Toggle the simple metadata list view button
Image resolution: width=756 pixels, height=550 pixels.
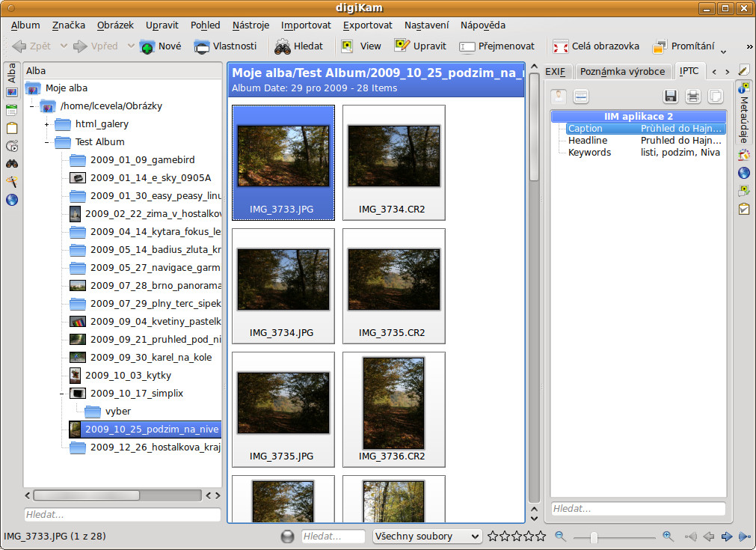click(581, 96)
